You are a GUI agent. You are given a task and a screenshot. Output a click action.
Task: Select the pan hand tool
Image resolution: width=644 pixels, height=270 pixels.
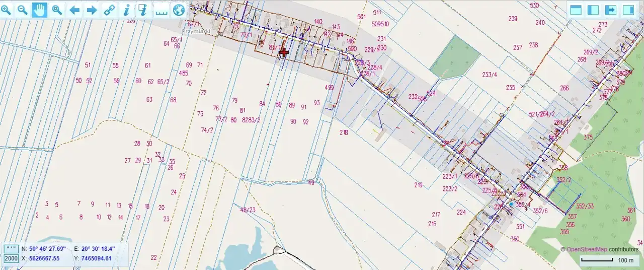coord(40,10)
